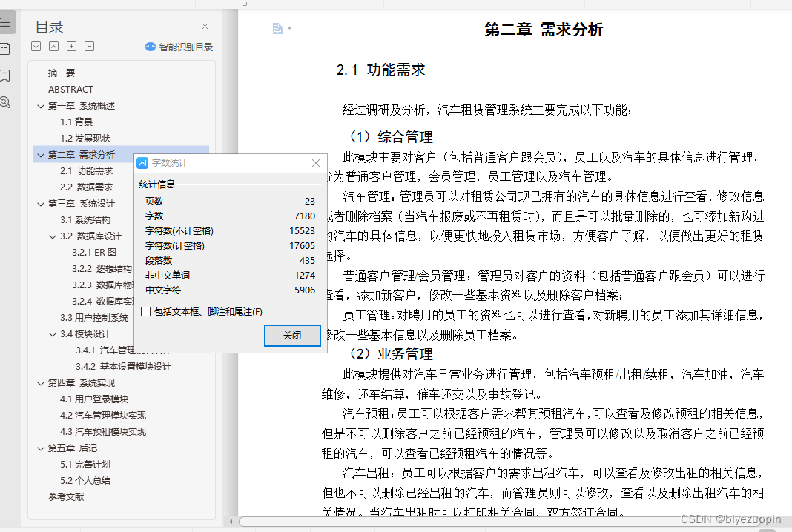This screenshot has width=792, height=532.
Task: Go to 3.3 用户控制系统 heading
Action: click(x=94, y=317)
